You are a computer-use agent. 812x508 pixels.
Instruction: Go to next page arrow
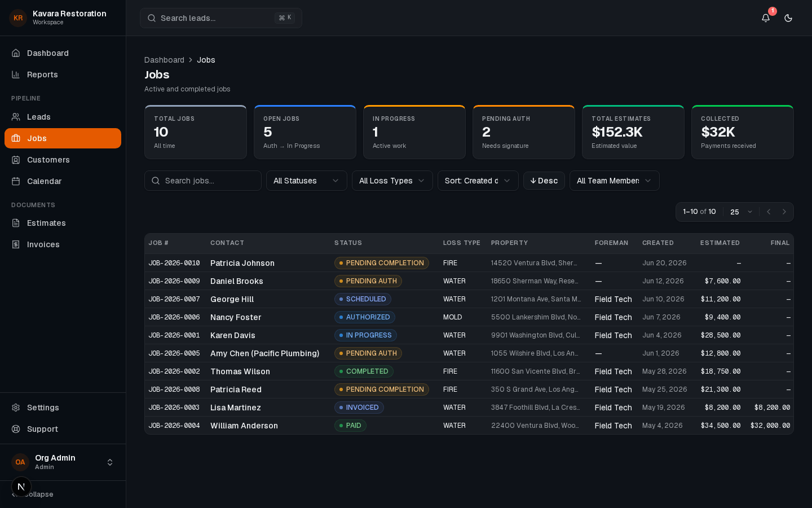click(784, 212)
